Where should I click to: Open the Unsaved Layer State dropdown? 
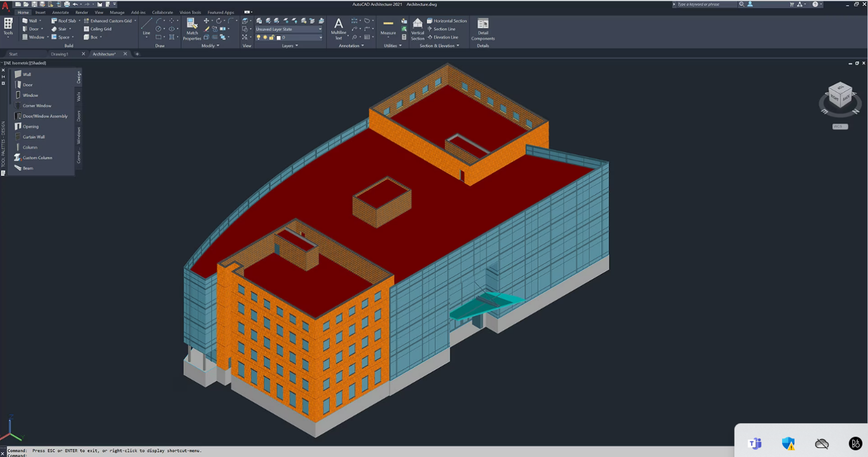(289, 29)
